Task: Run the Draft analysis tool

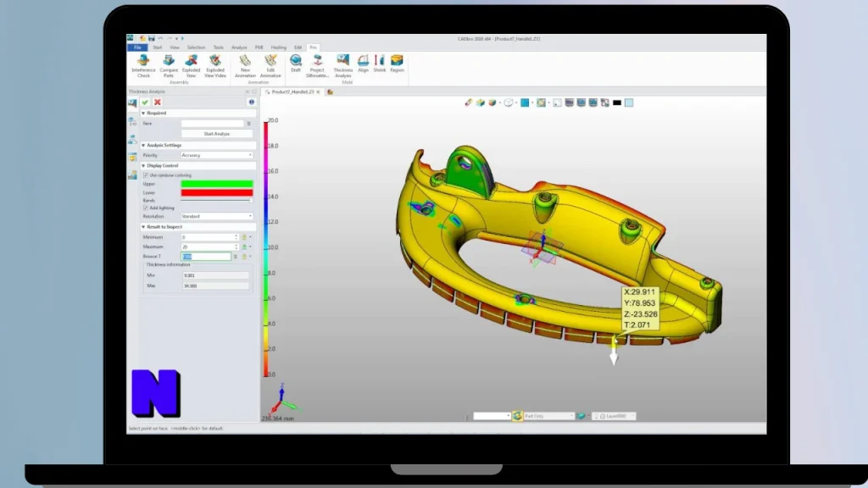Action: tap(296, 63)
